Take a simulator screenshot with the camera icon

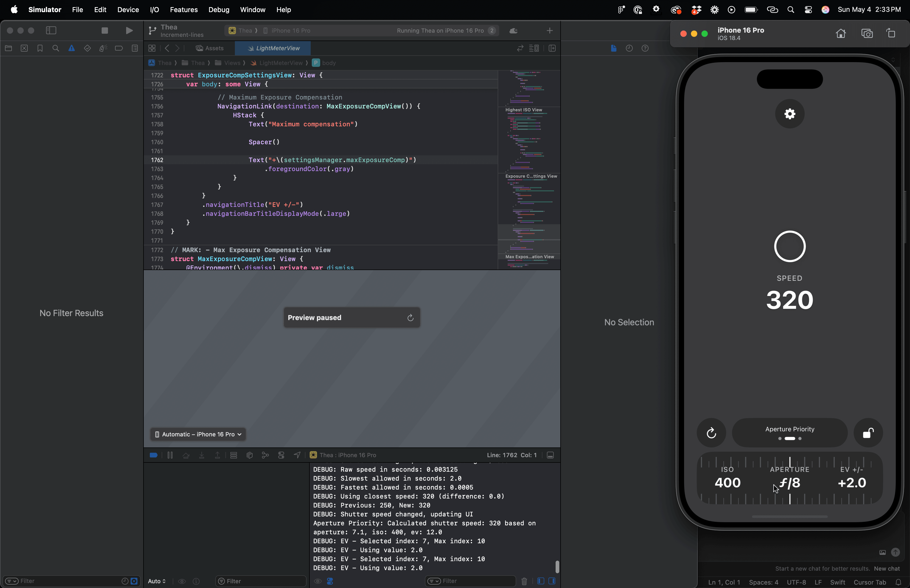tap(867, 34)
